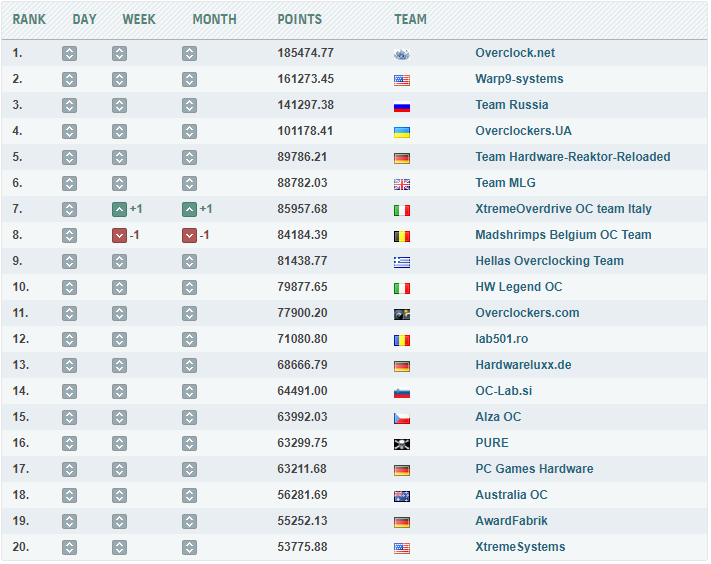Viewport: 711px width, 564px height.
Task: Click the PURE team flag icon
Action: [x=402, y=444]
